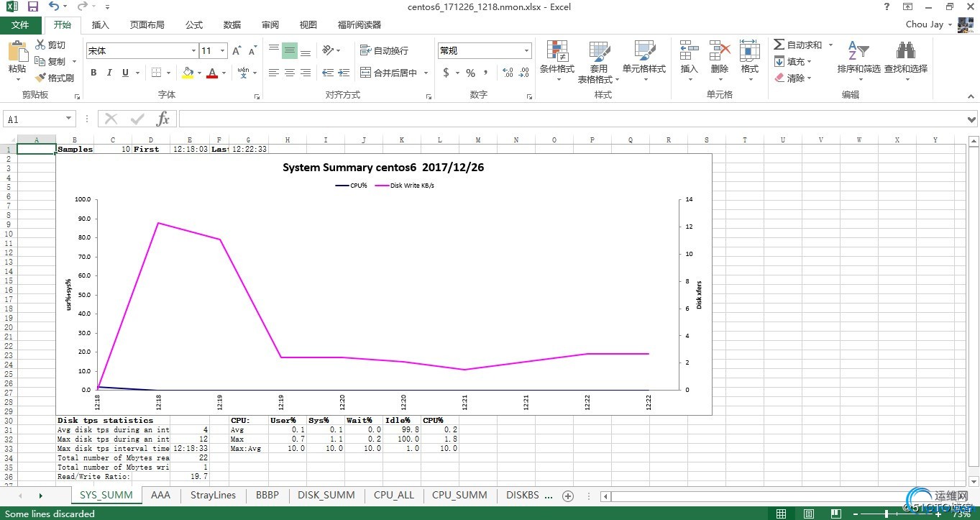Image resolution: width=980 pixels, height=520 pixels.
Task: Apply fill color bucket
Action: click(188, 73)
